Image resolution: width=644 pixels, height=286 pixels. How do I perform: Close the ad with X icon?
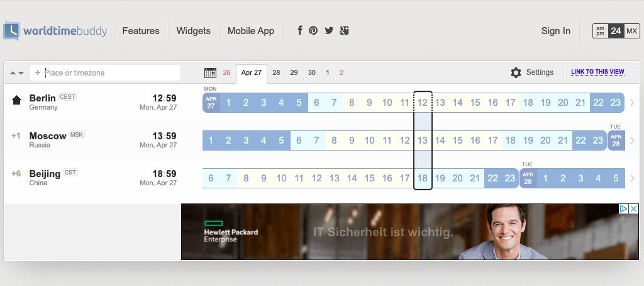tap(634, 209)
